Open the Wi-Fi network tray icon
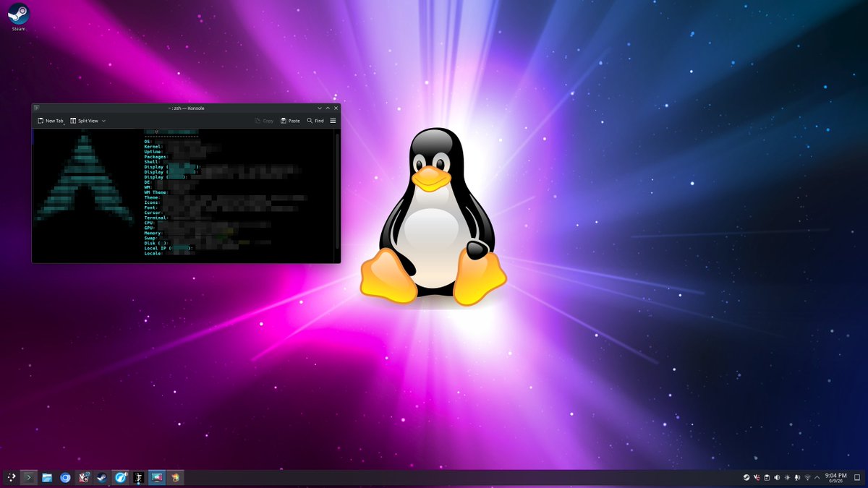The width and height of the screenshot is (868, 488). 807,478
